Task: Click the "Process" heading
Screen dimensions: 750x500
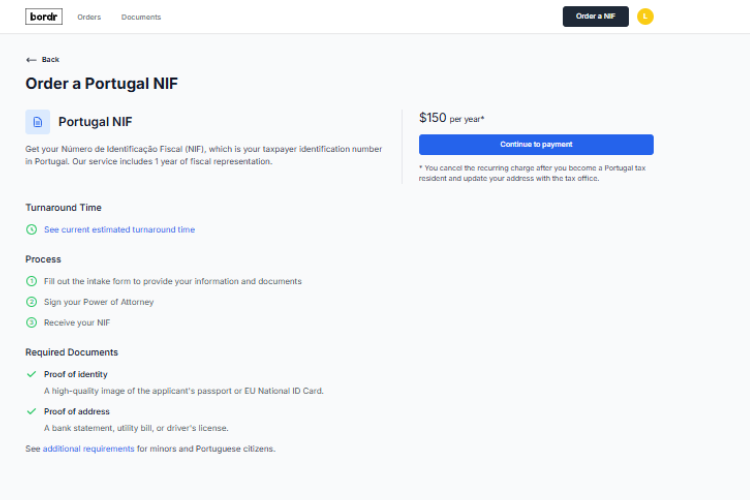Action: 43,259
